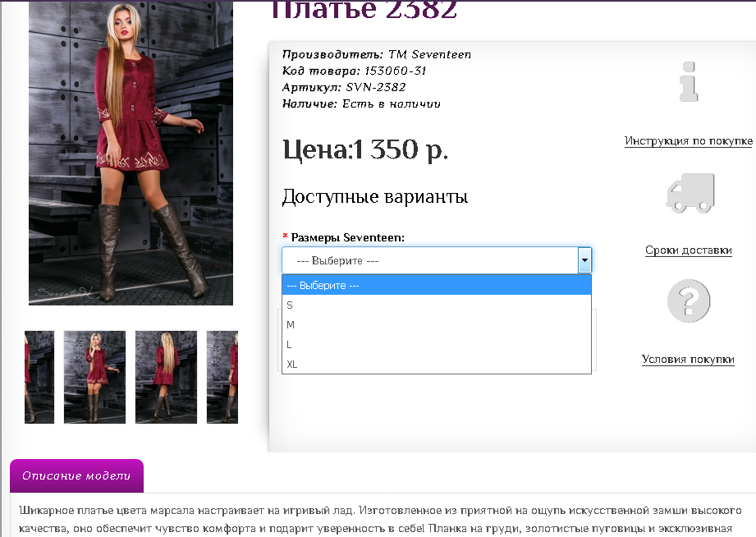Click the information "i" icon
The image size is (756, 537).
[689, 82]
